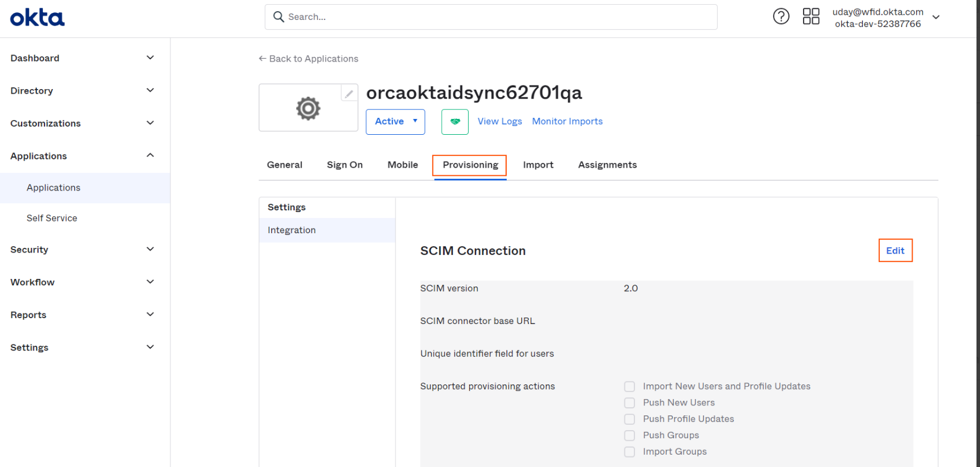
Task: Click the SCIM Connection heading
Action: click(473, 251)
